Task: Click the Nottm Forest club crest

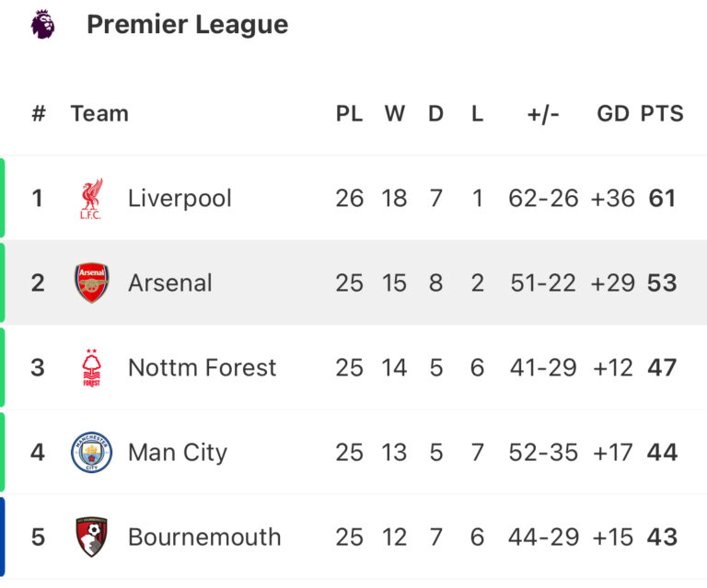Action: pyautogui.click(x=91, y=368)
